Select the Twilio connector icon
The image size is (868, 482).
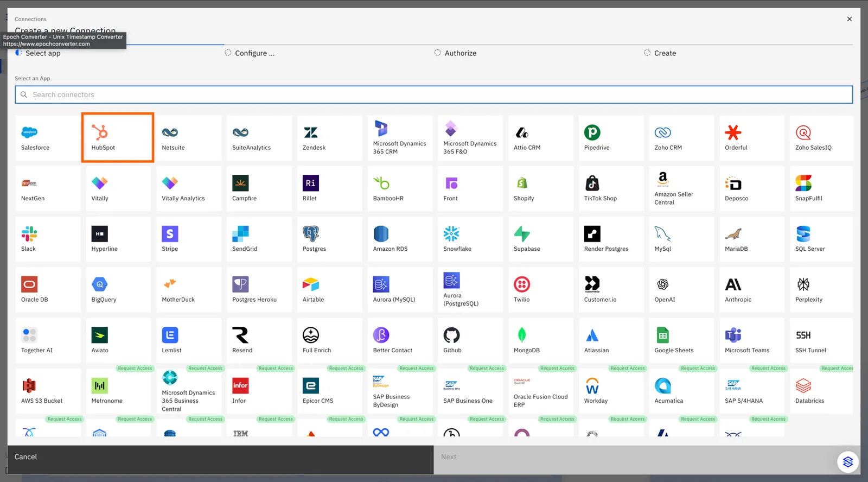522,284
